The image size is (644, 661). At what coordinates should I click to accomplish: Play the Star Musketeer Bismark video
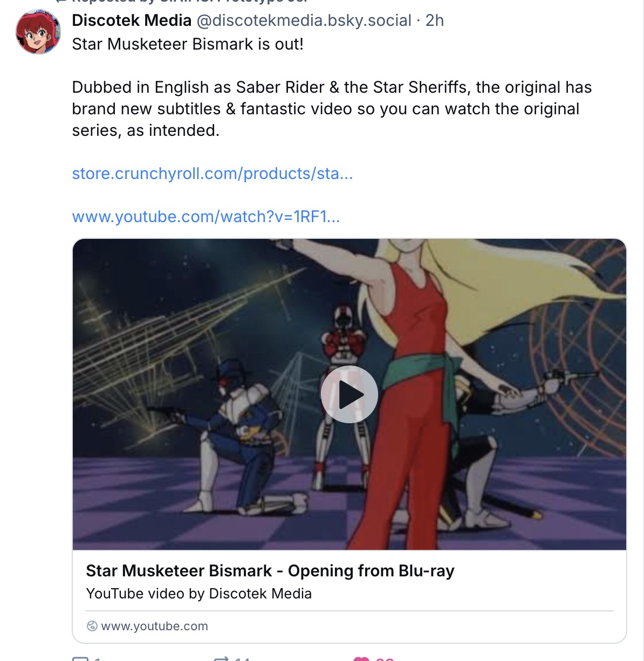point(350,394)
